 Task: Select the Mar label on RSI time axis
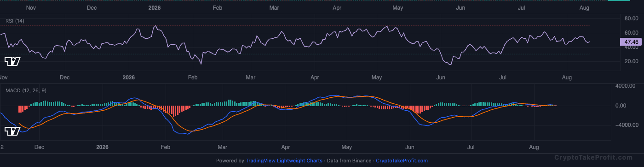(x=251, y=78)
